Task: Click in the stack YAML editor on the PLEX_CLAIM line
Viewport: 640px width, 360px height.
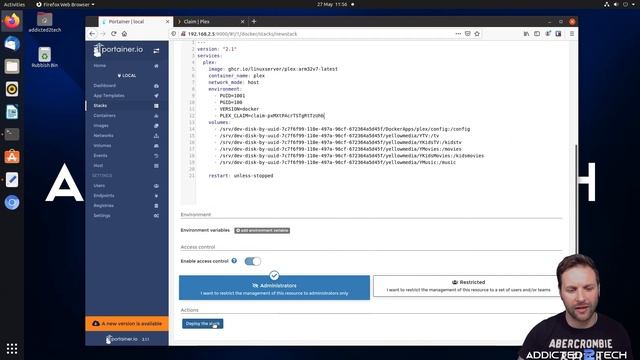Action: pos(271,116)
